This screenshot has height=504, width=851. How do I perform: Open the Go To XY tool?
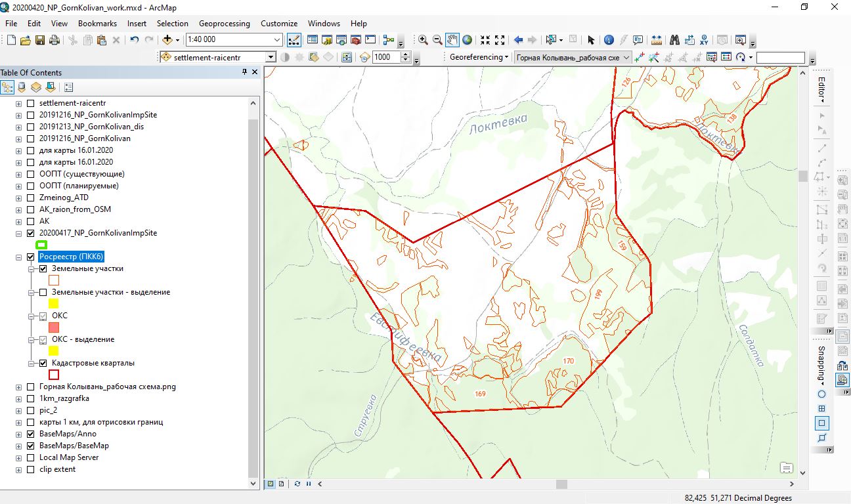(705, 40)
